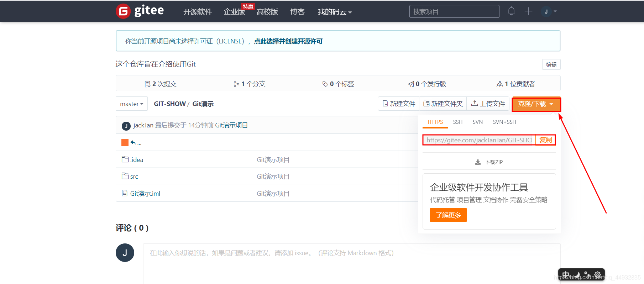Click the GIT-SHOW breadcrumb link
The image size is (644, 284).
170,104
